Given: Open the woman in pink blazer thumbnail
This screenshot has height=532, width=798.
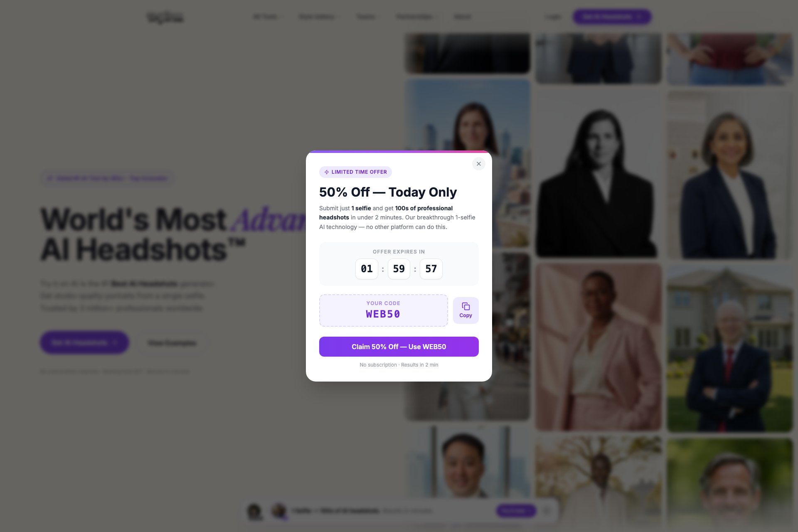Looking at the screenshot, I should pos(598,347).
